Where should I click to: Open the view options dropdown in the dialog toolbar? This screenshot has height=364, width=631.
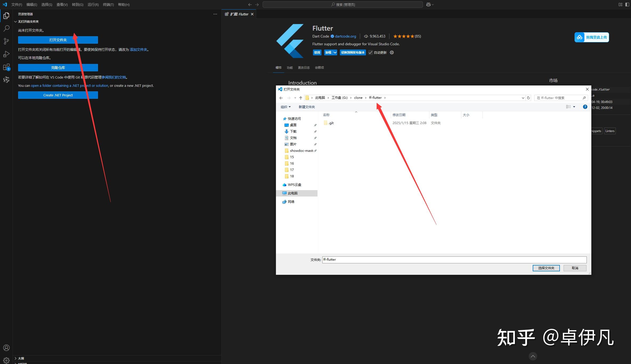573,107
